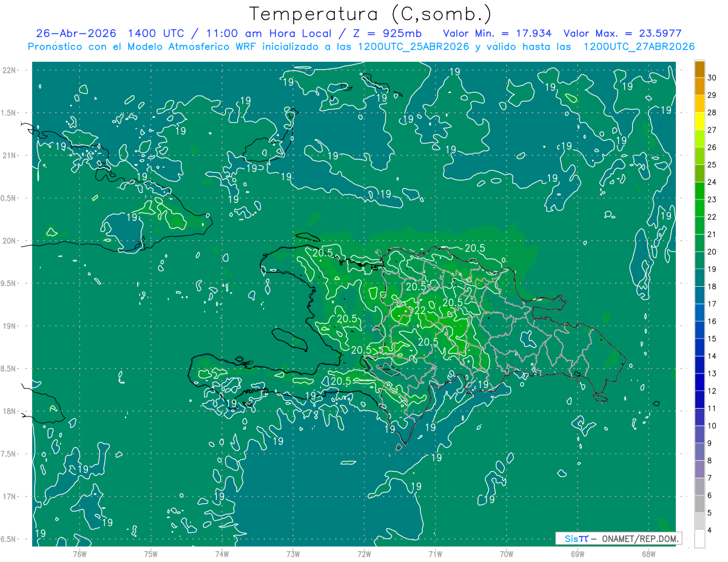Screen dimensions: 728x562
Task: Click the 76W longitude axis label
Action: point(79,554)
